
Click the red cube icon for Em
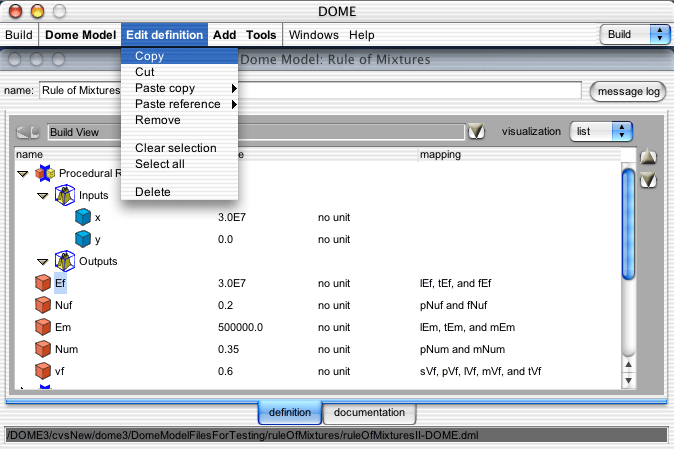click(x=43, y=327)
